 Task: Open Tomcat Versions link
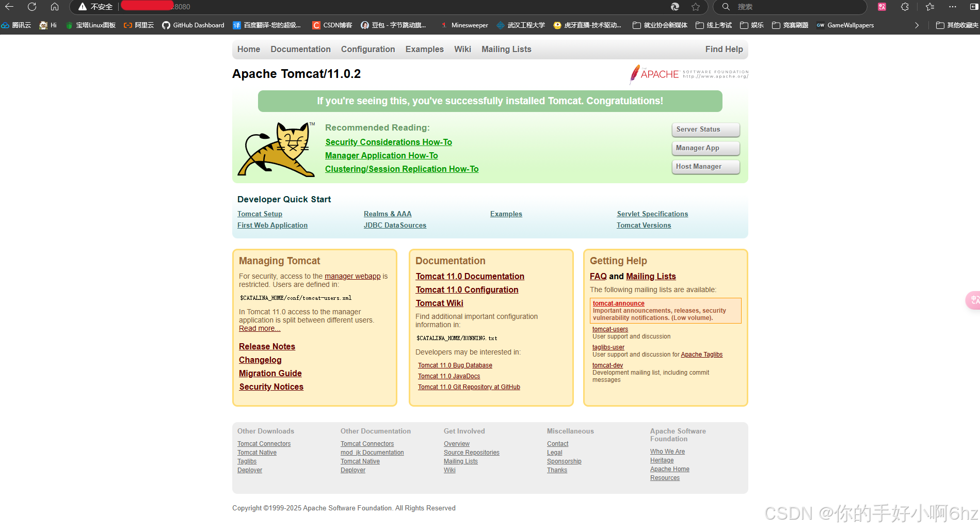point(644,225)
